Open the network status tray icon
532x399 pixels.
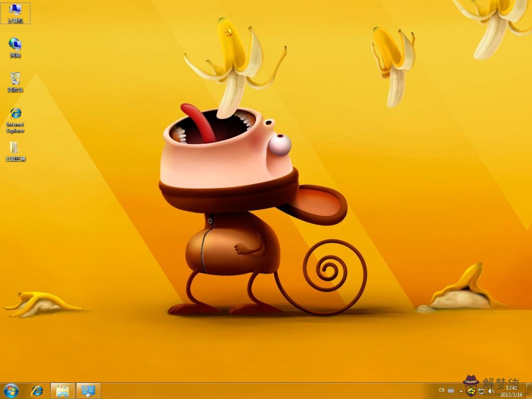[481, 391]
